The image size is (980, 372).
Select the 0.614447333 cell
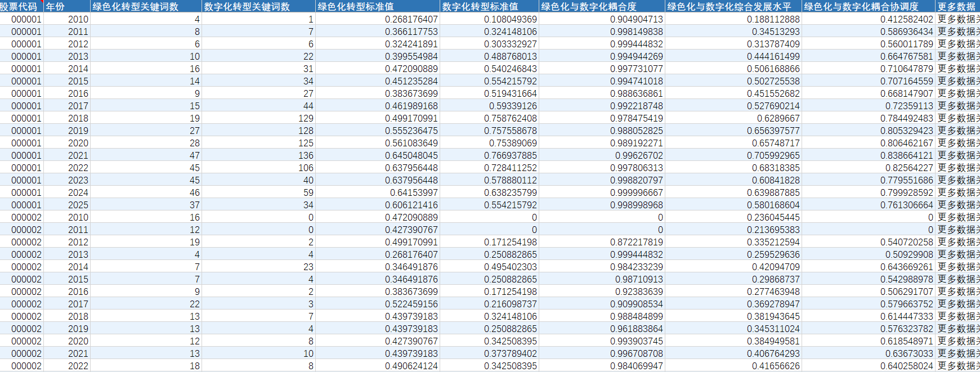[868, 316]
